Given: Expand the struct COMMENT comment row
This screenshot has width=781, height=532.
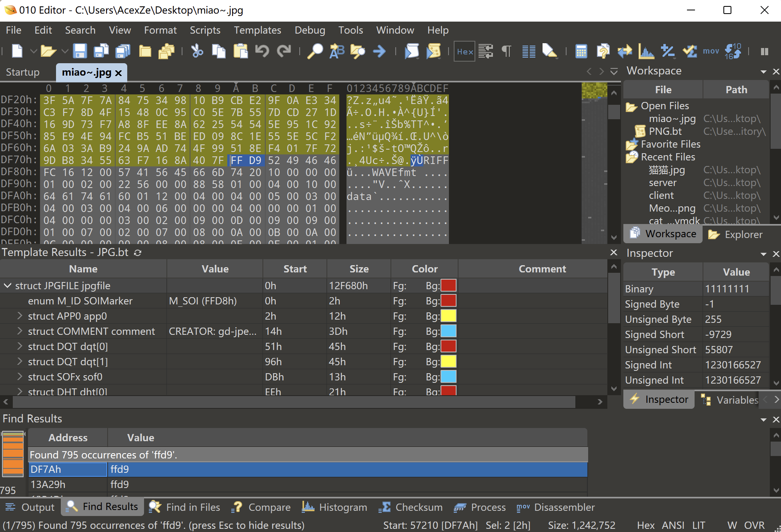Looking at the screenshot, I should [x=19, y=331].
